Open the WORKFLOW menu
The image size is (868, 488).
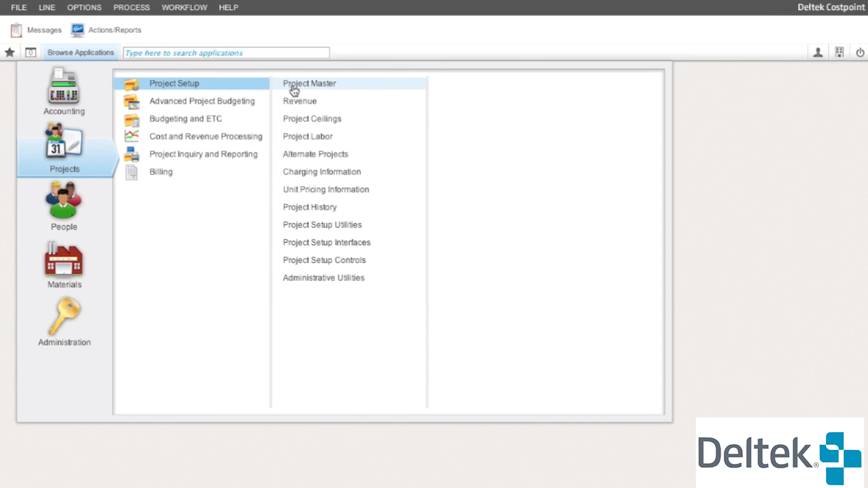click(x=184, y=8)
